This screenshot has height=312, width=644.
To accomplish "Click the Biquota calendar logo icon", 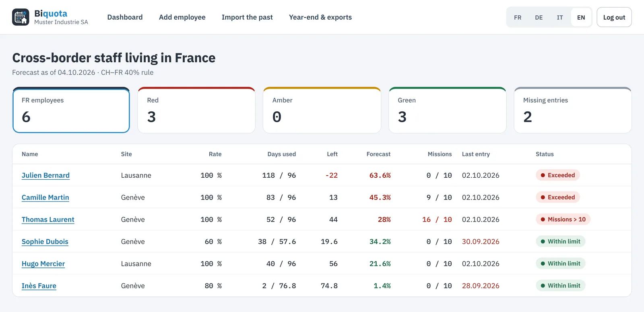I will pyautogui.click(x=21, y=17).
